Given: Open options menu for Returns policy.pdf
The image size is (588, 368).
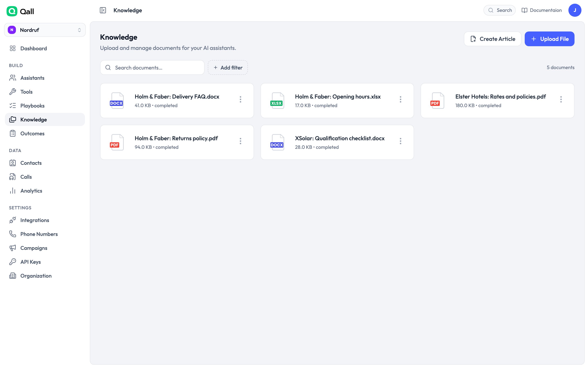Looking at the screenshot, I should [x=240, y=141].
